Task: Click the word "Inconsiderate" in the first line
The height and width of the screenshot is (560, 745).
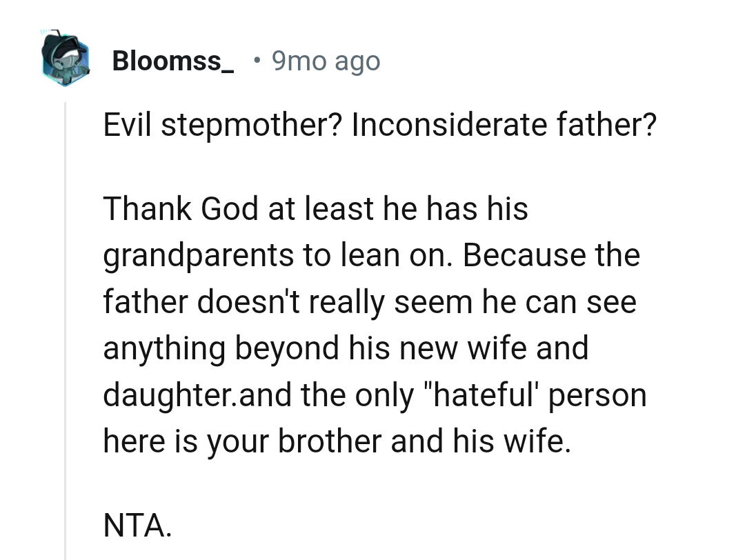Action: 448,126
